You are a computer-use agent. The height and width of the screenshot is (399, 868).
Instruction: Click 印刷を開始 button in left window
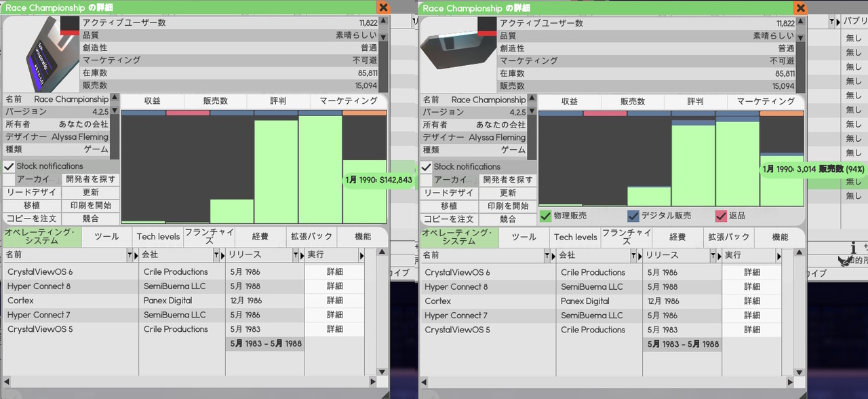click(x=90, y=206)
